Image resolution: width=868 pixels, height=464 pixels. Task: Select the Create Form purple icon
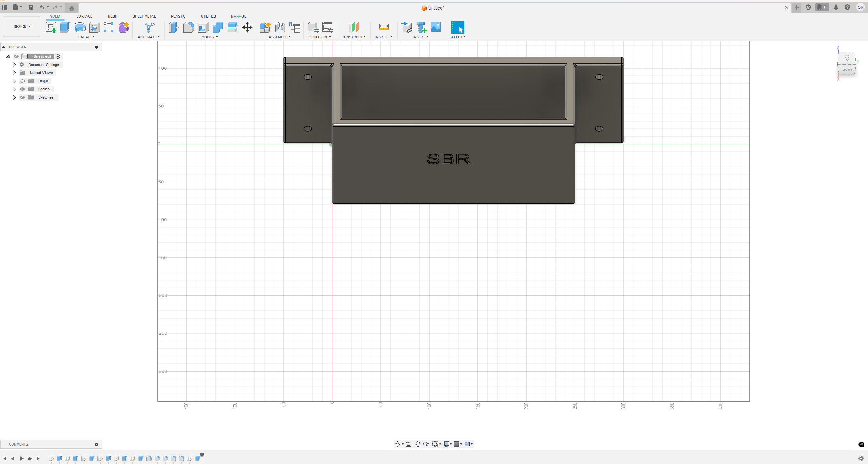tap(124, 27)
